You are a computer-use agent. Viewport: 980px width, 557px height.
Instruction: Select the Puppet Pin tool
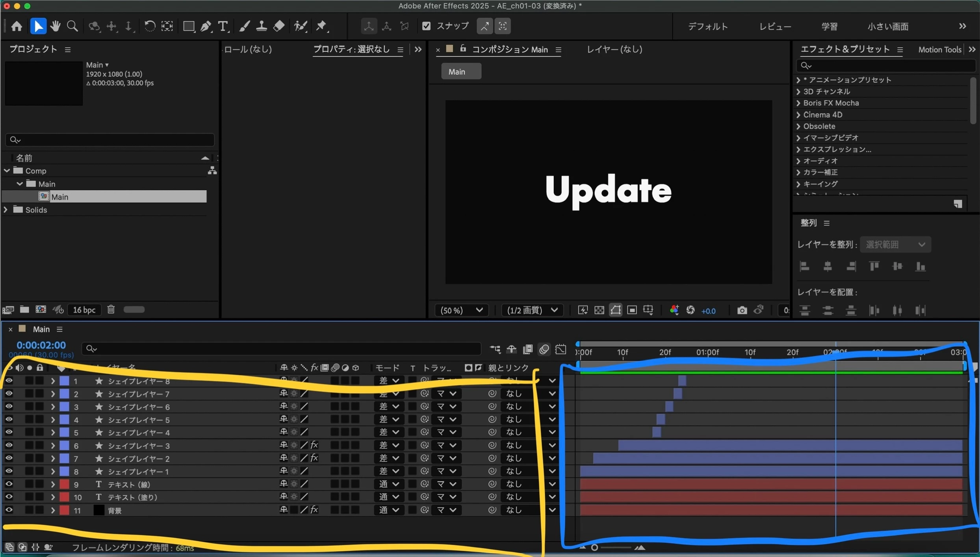(321, 26)
